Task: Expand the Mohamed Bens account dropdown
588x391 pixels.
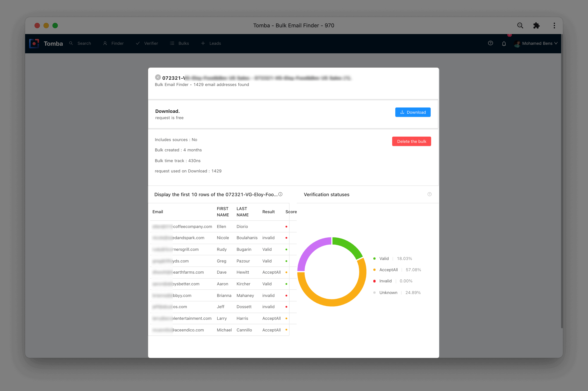Action: 535,43
